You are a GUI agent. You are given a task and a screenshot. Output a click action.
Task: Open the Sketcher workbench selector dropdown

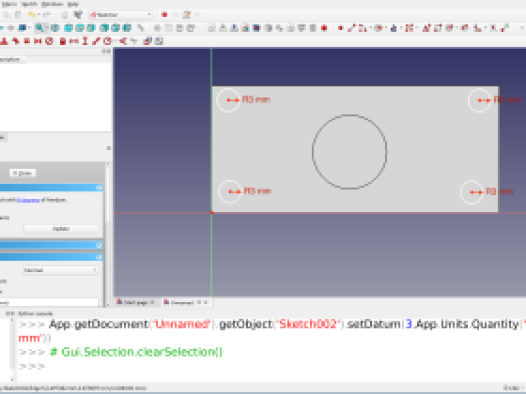pos(121,15)
